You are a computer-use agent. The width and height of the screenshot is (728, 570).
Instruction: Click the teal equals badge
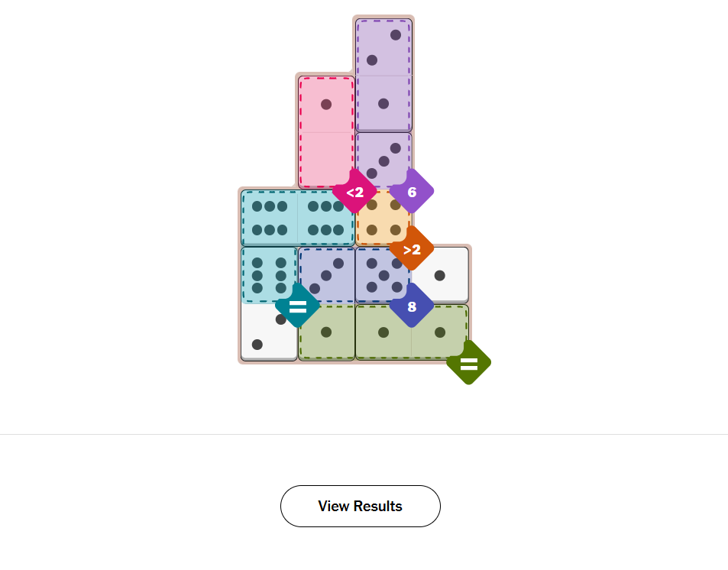pos(297,306)
